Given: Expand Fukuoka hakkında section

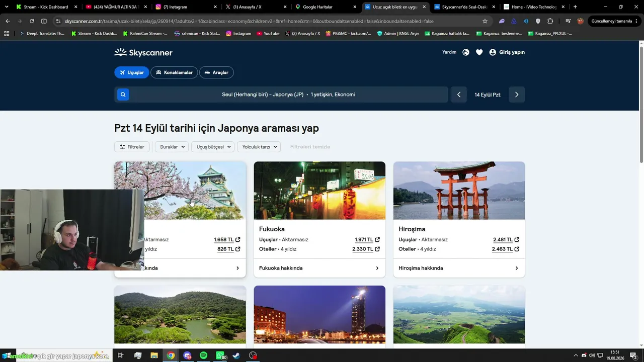Looking at the screenshot, I should pyautogui.click(x=319, y=268).
